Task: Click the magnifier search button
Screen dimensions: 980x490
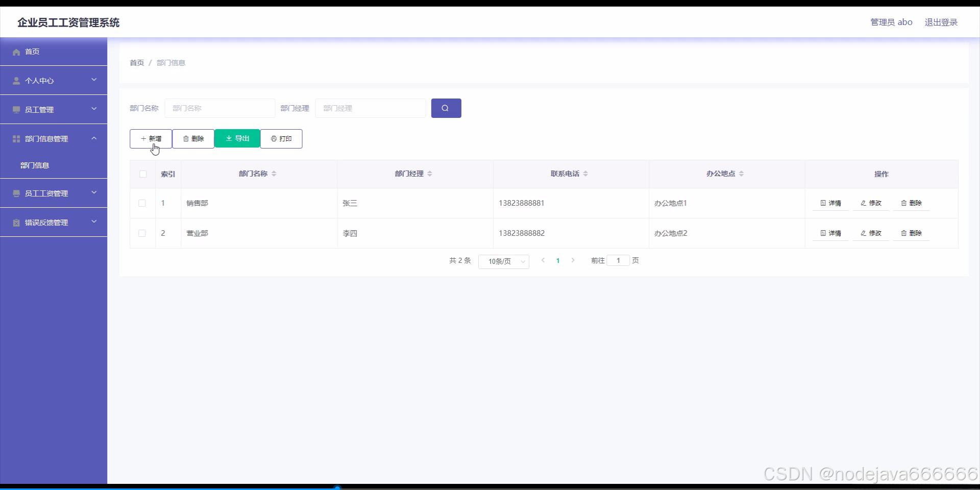Action: click(x=446, y=108)
